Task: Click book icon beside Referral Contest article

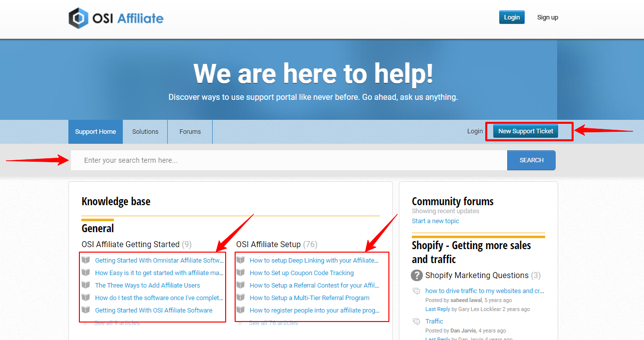Action: (x=241, y=285)
